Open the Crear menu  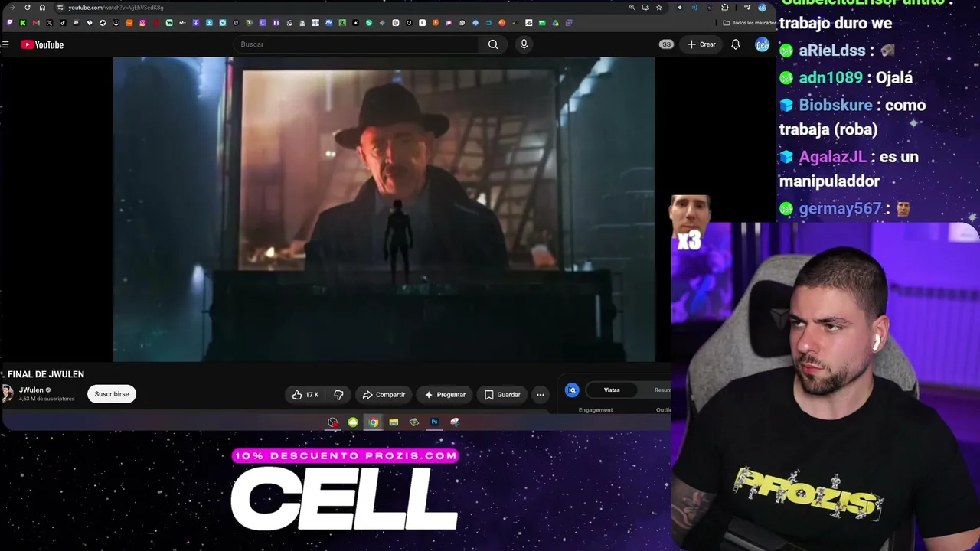coord(701,44)
